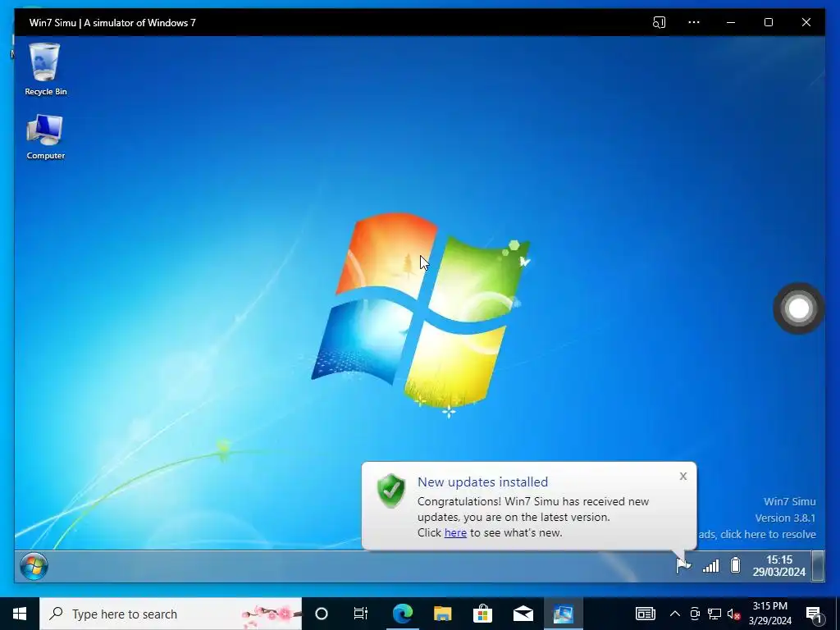Open Cortana circle icon on the taskbar
Viewport: 840px width, 630px height.
click(x=322, y=614)
